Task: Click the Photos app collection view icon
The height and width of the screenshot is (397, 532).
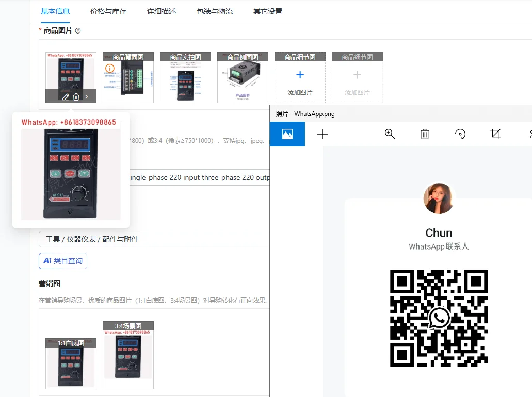Action: tap(287, 134)
